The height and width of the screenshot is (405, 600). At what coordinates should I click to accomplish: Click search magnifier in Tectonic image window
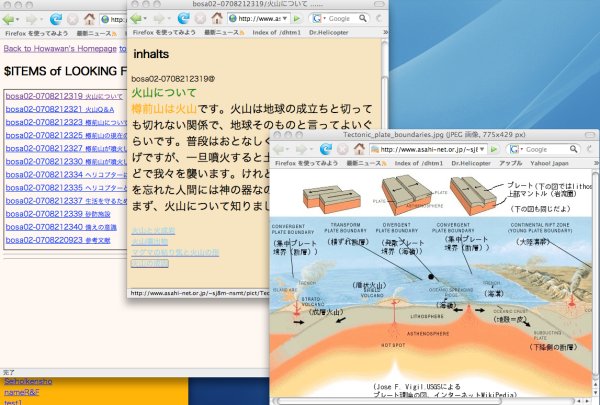573,149
